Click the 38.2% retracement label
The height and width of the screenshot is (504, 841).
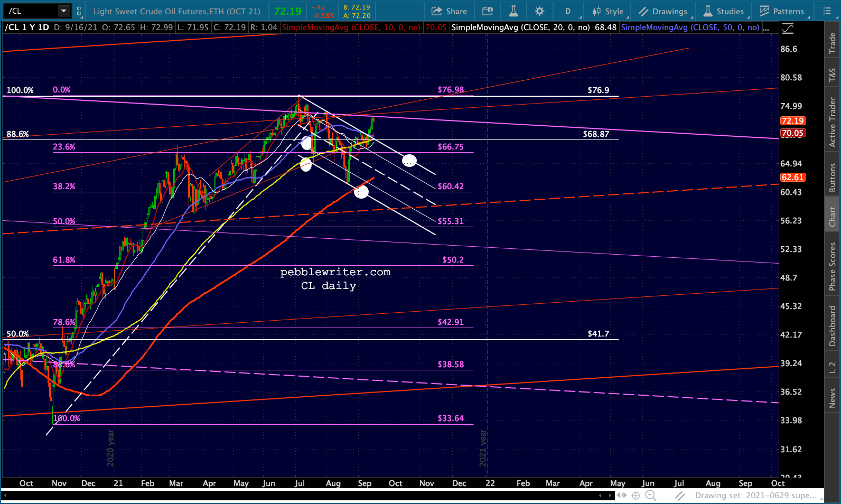click(x=64, y=186)
